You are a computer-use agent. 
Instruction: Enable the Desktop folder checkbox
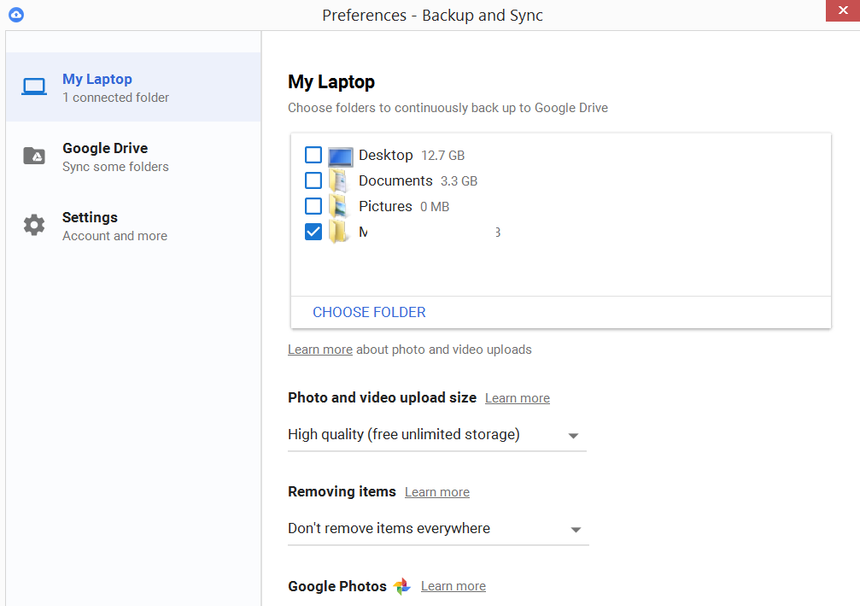click(x=313, y=155)
